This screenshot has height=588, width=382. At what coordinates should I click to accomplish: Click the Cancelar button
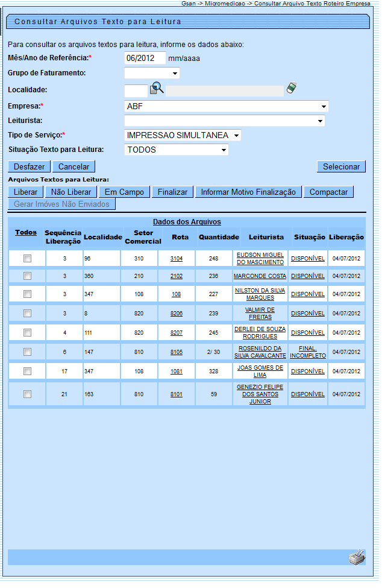[x=74, y=167]
